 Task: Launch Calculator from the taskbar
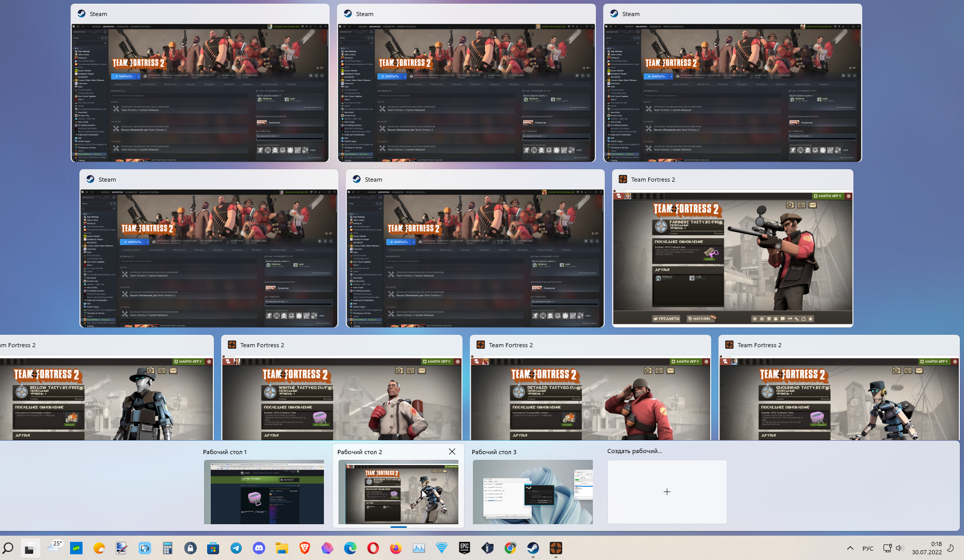tap(167, 548)
